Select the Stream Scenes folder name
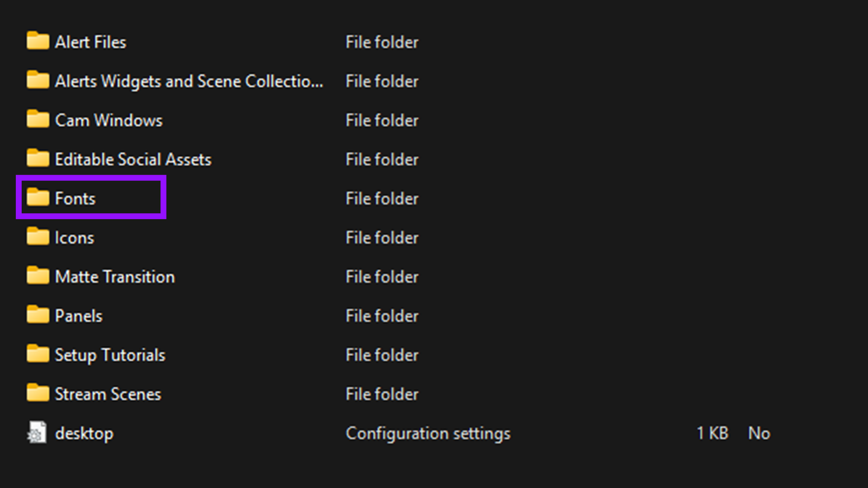This screenshot has height=488, width=868. click(107, 394)
